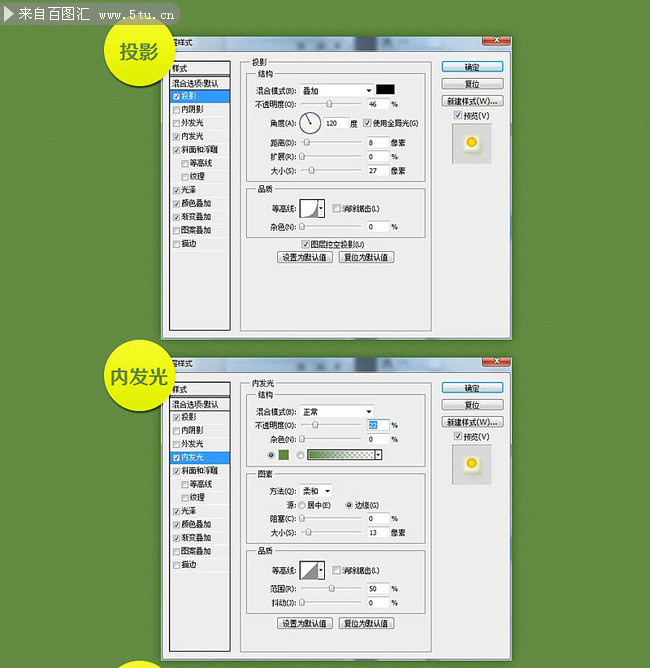The image size is (650, 668).
Task: Open blend mode dropdown showing 叠加
Action: (x=336, y=90)
